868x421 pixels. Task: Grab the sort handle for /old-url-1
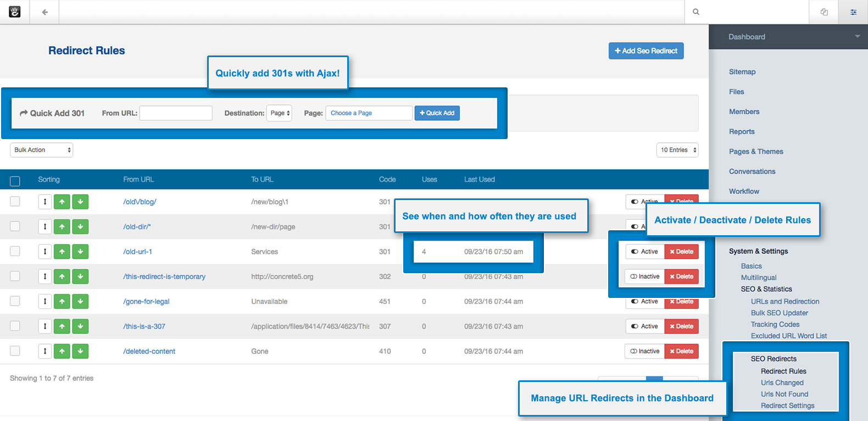(45, 252)
